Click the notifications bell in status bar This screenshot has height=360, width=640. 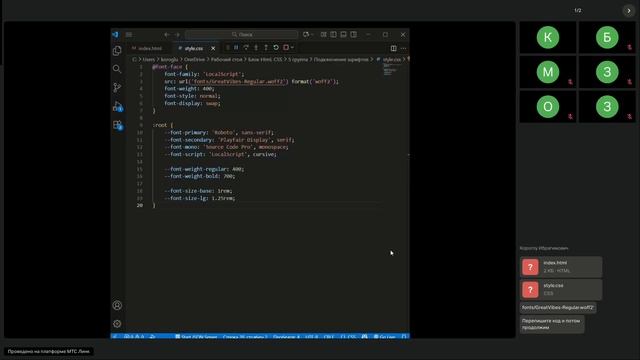(404, 337)
